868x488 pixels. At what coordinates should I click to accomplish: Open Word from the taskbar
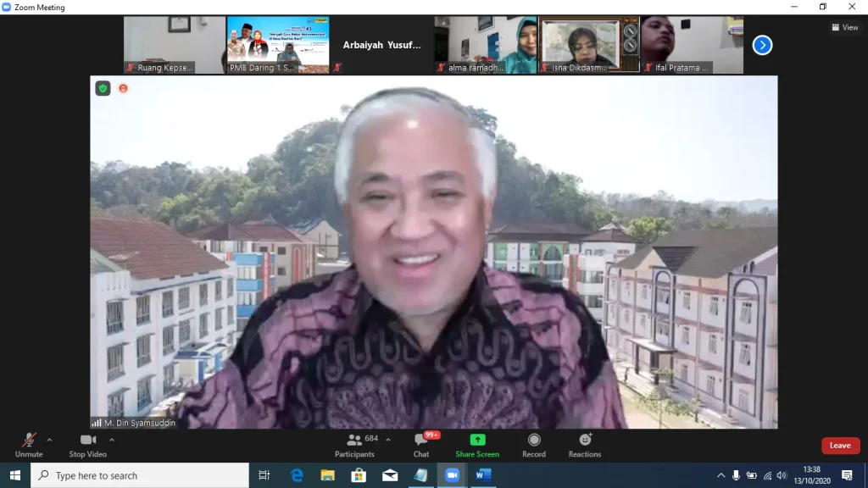482,475
